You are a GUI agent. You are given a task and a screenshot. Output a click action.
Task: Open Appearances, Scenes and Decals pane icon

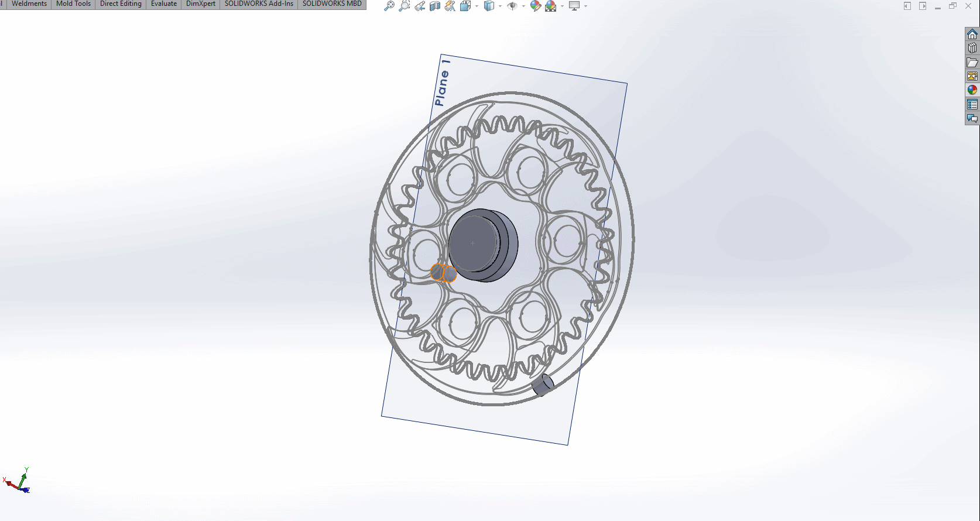(x=972, y=90)
